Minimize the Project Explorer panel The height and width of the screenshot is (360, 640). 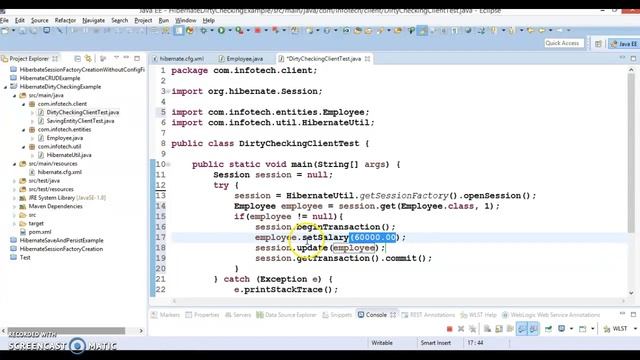127,58
